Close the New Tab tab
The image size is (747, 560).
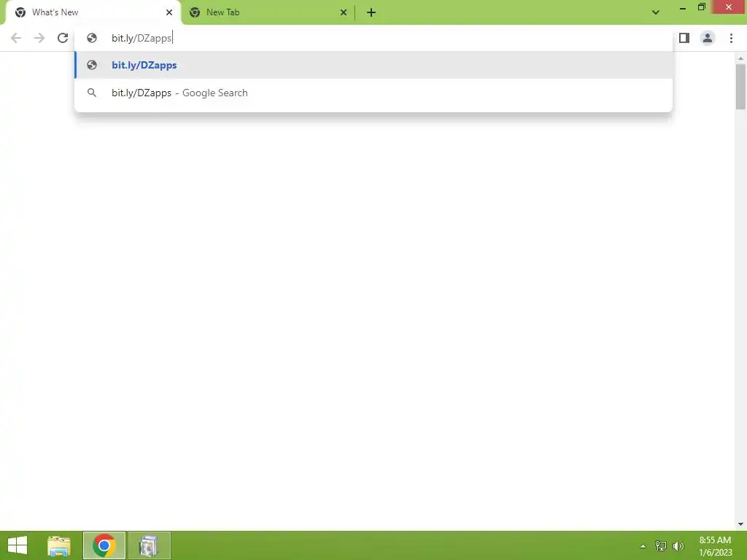point(344,12)
